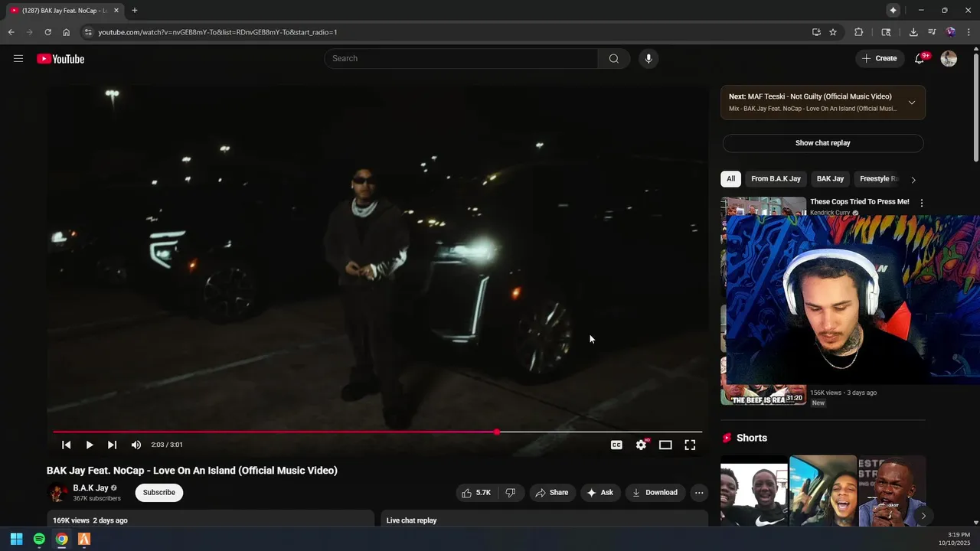
Task: Open Live chat replay panel
Action: click(x=544, y=520)
